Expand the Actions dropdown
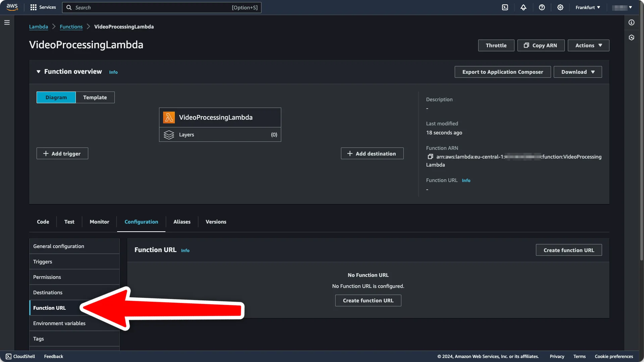This screenshot has height=362, width=644. 588,45
